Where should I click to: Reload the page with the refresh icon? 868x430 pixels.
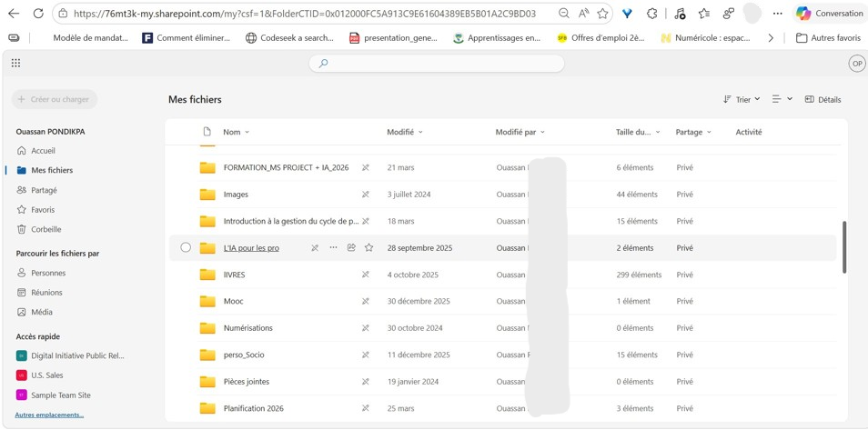click(x=38, y=14)
